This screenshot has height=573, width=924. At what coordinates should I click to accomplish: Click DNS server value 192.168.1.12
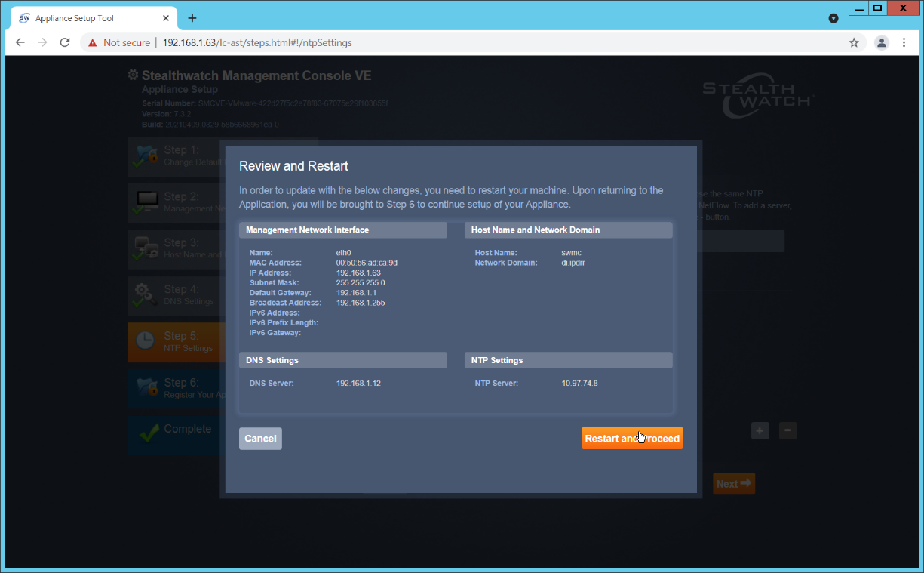(x=358, y=384)
